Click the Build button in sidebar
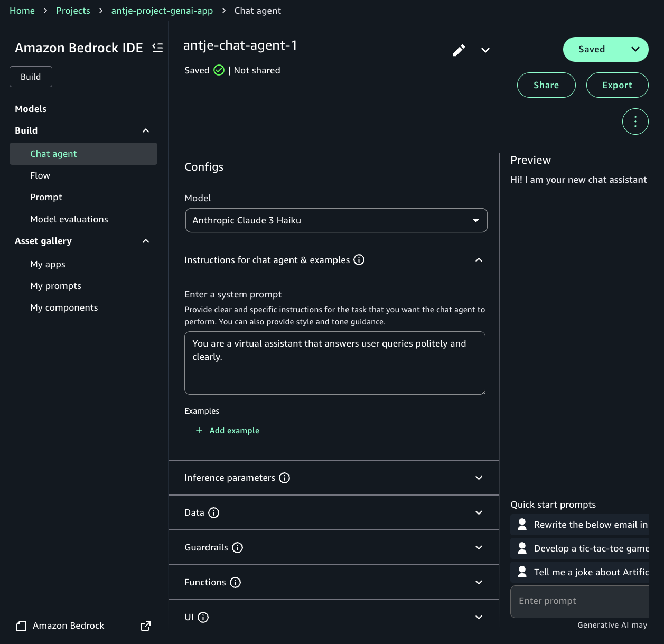664x644 pixels. 31,77
